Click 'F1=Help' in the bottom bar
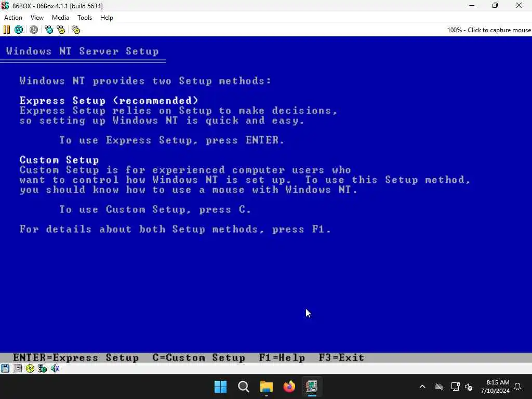This screenshot has width=532, height=399. coord(282,357)
